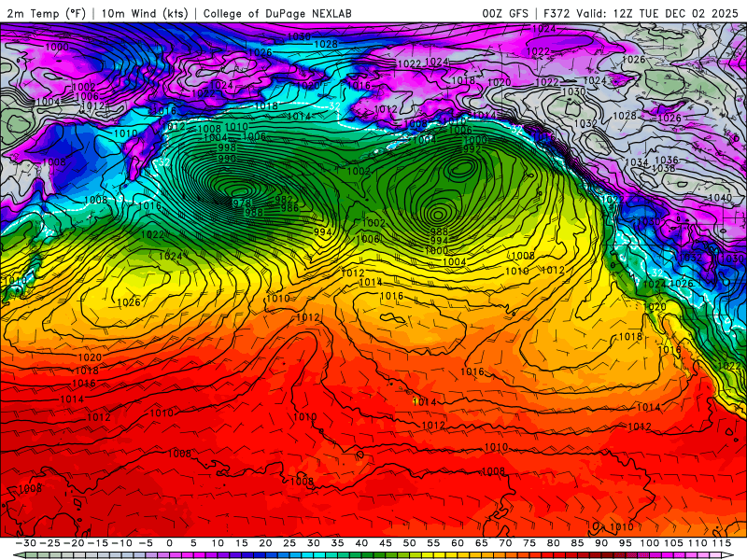Click the '10m Wind (kts)' header label

[145, 13]
